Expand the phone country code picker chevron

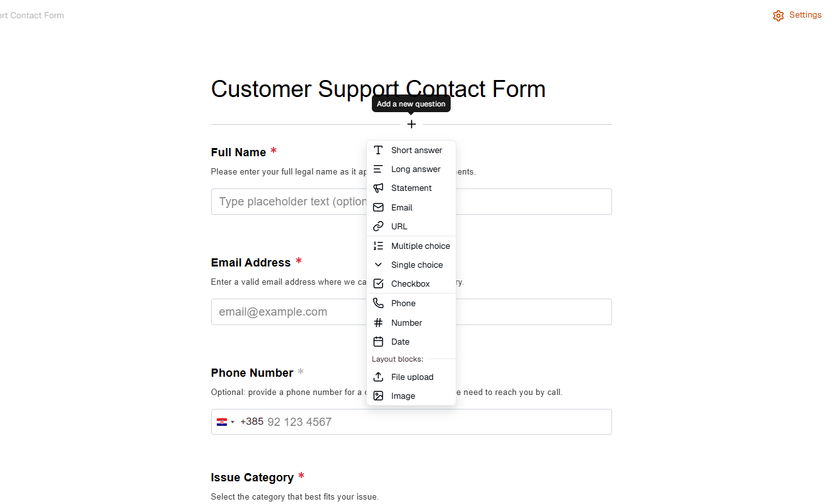[233, 421]
